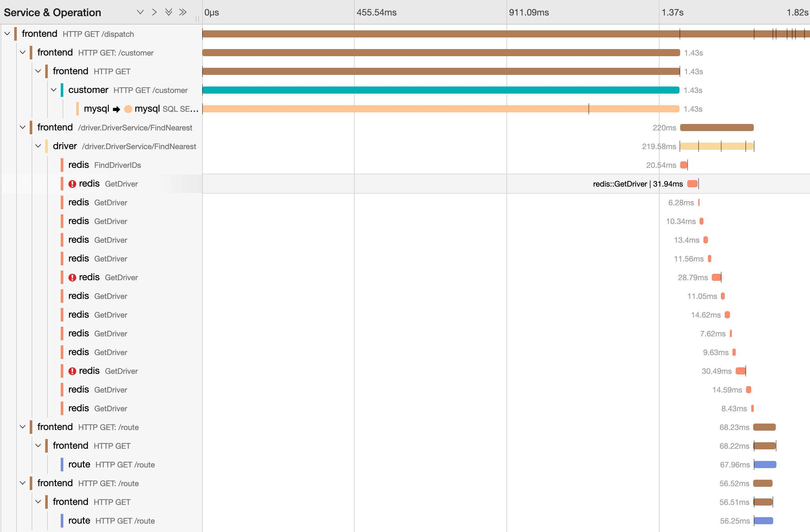Click the collapse all double-chevron icon

183,12
